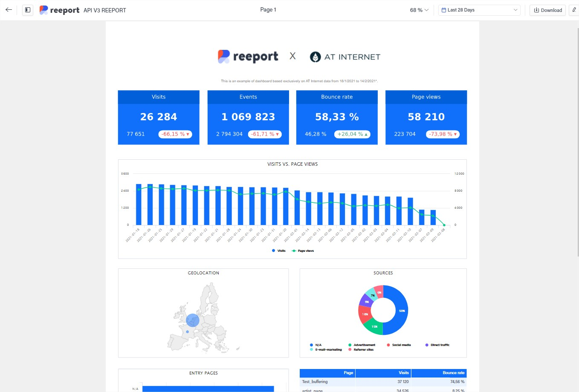Click the large blue bubble on the Geolocation map
Viewport: 579px width, 392px height.
coord(193,320)
